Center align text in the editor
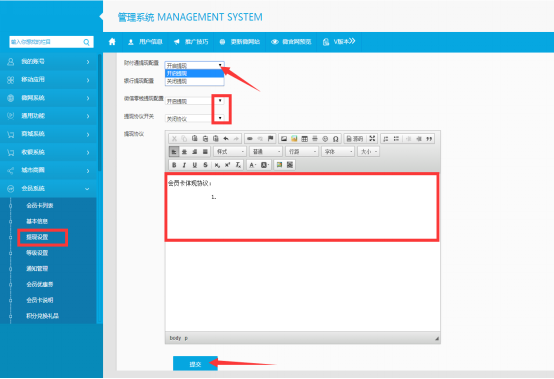The width and height of the screenshot is (554, 379). click(x=184, y=152)
